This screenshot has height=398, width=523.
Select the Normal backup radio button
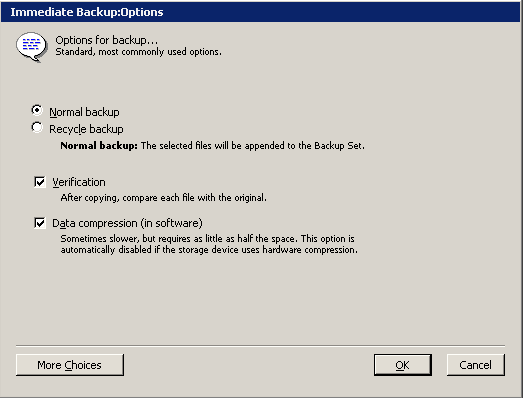(37, 110)
